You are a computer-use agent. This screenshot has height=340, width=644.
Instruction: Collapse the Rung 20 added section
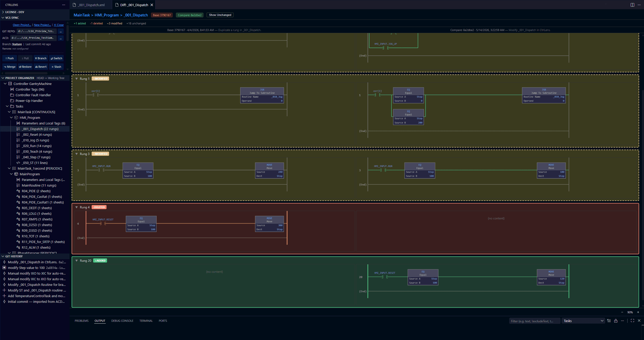[x=76, y=260]
